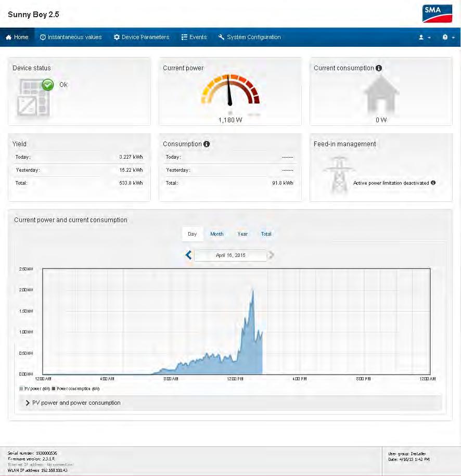Screen dimensions: 461x476
Task: Click the System Configuration wrench icon
Action: pyautogui.click(x=221, y=37)
